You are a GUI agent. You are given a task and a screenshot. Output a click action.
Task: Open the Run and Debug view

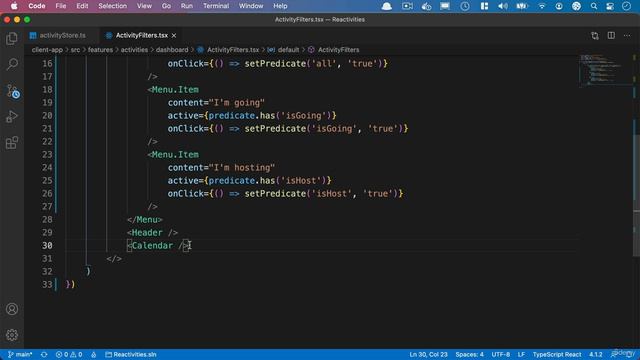[12, 117]
